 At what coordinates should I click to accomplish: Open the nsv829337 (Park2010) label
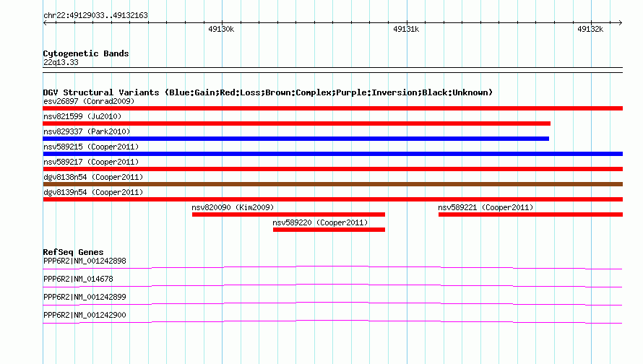[87, 131]
